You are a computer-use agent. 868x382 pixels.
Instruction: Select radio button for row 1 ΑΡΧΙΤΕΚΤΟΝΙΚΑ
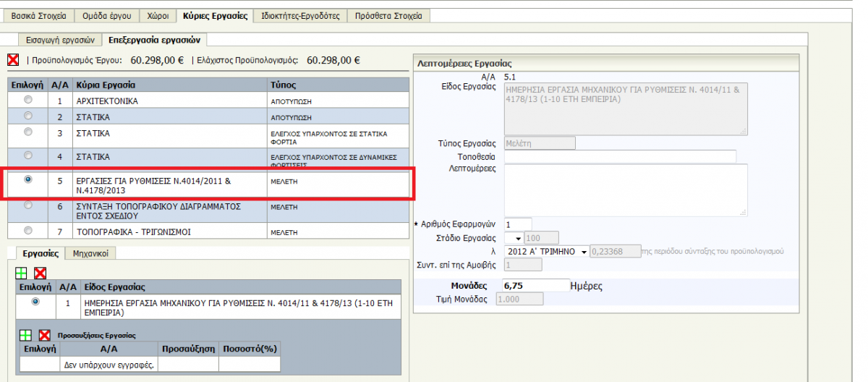coord(28,99)
